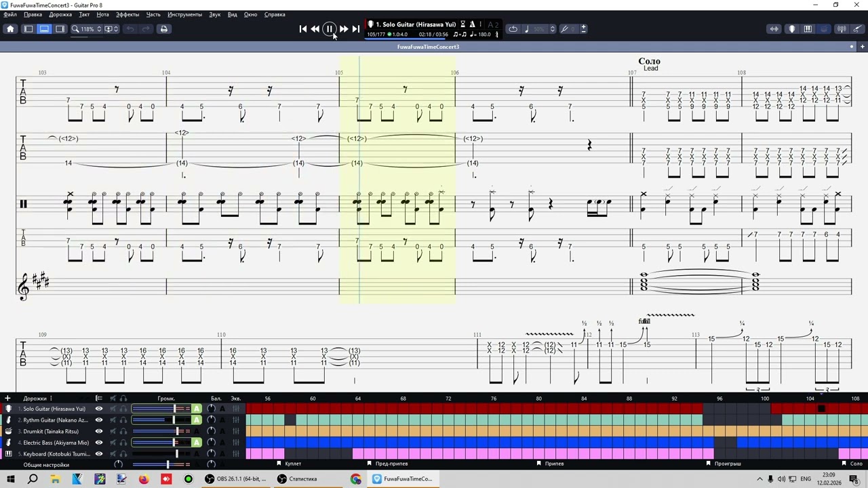The width and height of the screenshot is (868, 488).
Task: Click the tuning fork transpose icon
Action: (564, 28)
